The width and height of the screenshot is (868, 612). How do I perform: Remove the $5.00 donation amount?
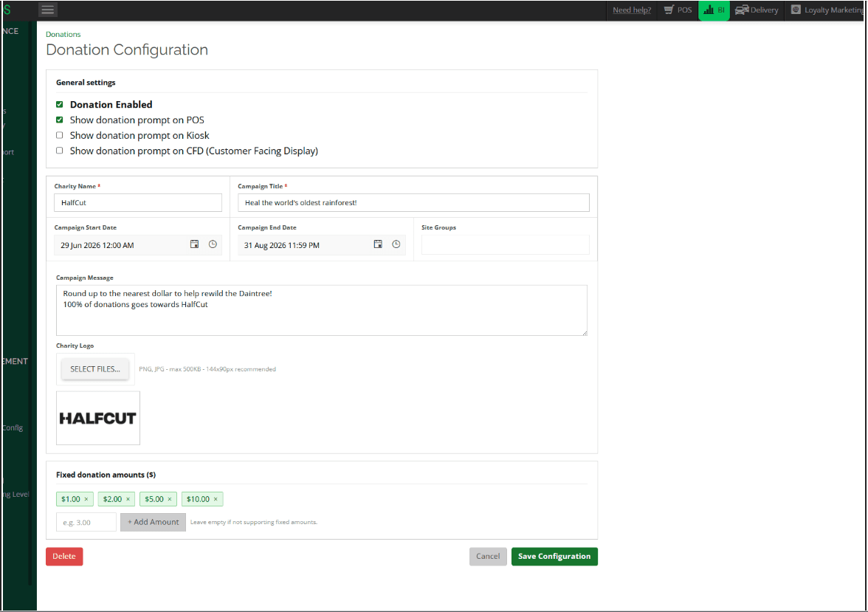(170, 499)
